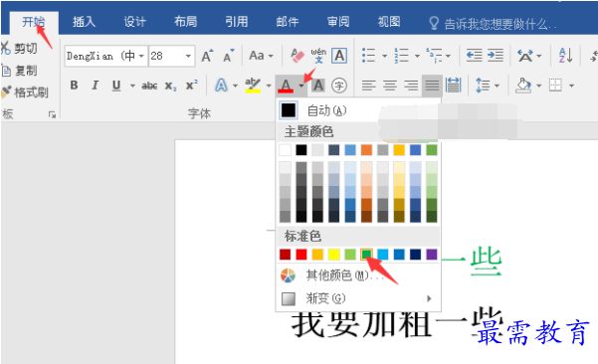Align text left

point(368,85)
